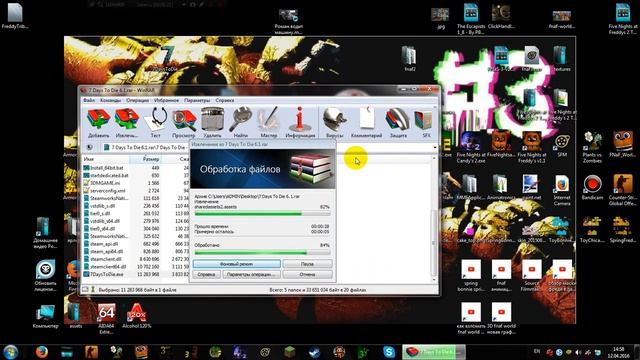Open Firefox from the taskbar

pos(41,351)
